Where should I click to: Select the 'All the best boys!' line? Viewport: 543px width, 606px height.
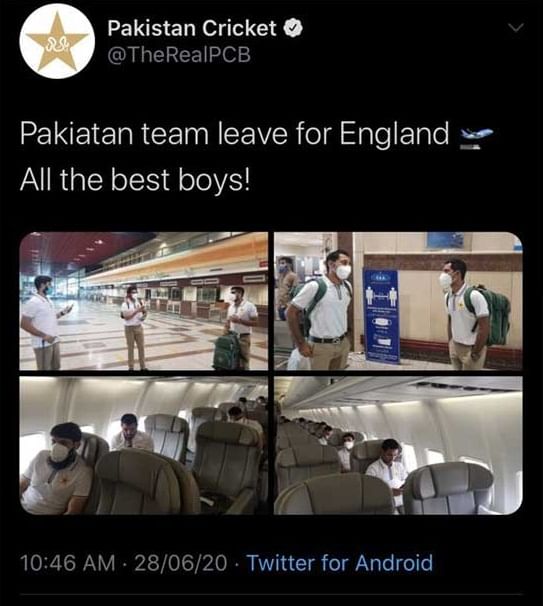135,180
